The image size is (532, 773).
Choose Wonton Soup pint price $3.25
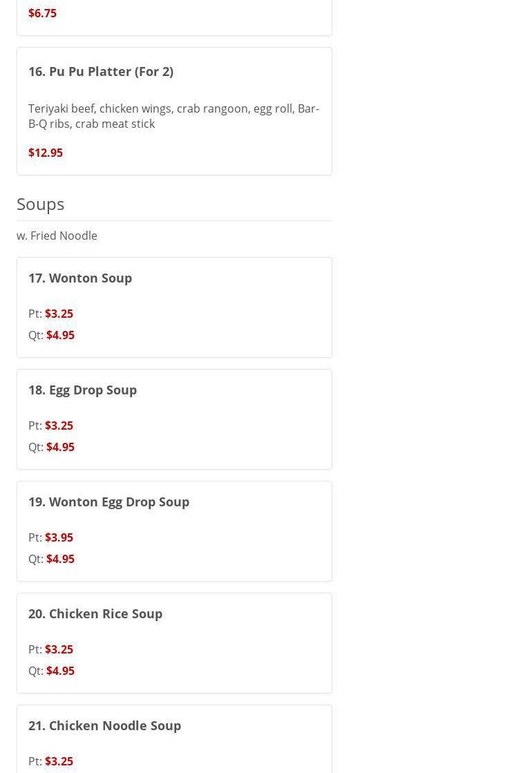point(59,314)
